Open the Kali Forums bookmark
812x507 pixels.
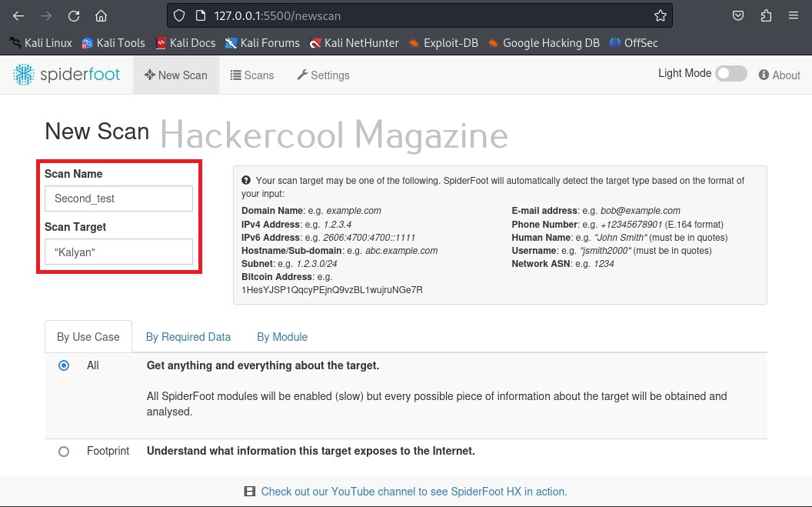coord(262,43)
